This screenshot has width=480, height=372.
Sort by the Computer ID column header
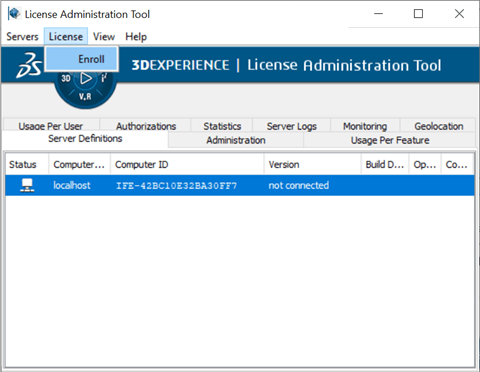187,164
